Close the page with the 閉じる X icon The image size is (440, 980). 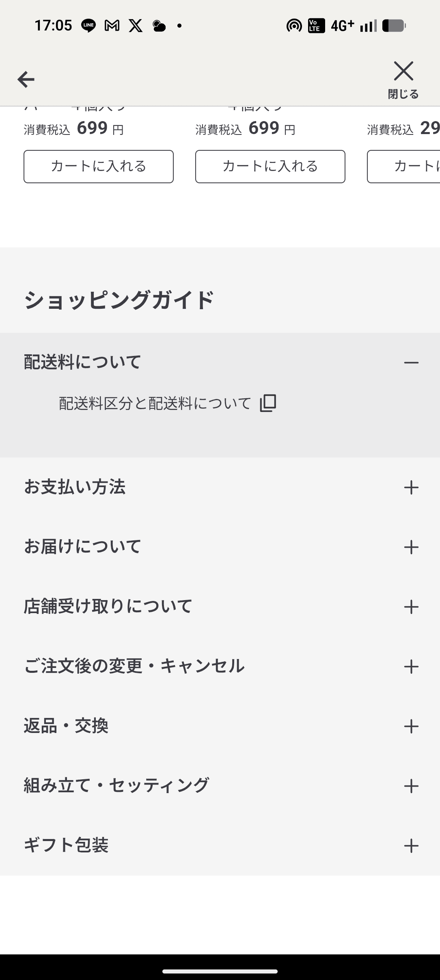click(403, 72)
